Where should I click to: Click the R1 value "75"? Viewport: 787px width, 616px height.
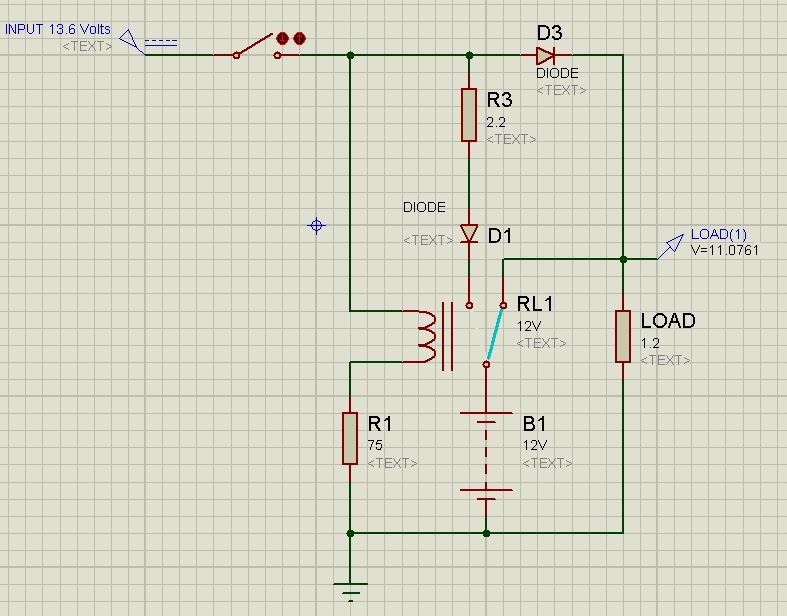pyautogui.click(x=376, y=446)
